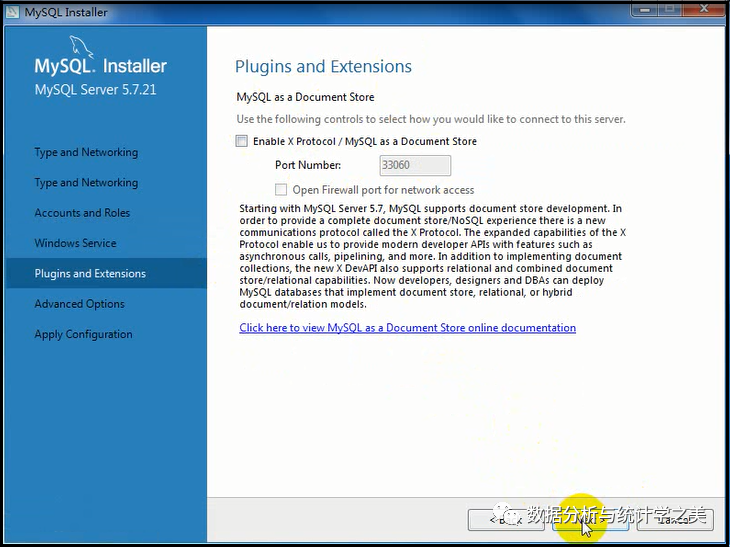Image resolution: width=730 pixels, height=547 pixels.
Task: Click the MySQL Installer title bar icon
Action: (12, 12)
